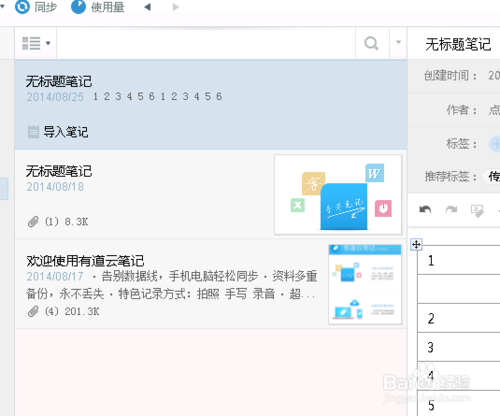Click the date 2014/08/17 on welcome note

[55, 276]
